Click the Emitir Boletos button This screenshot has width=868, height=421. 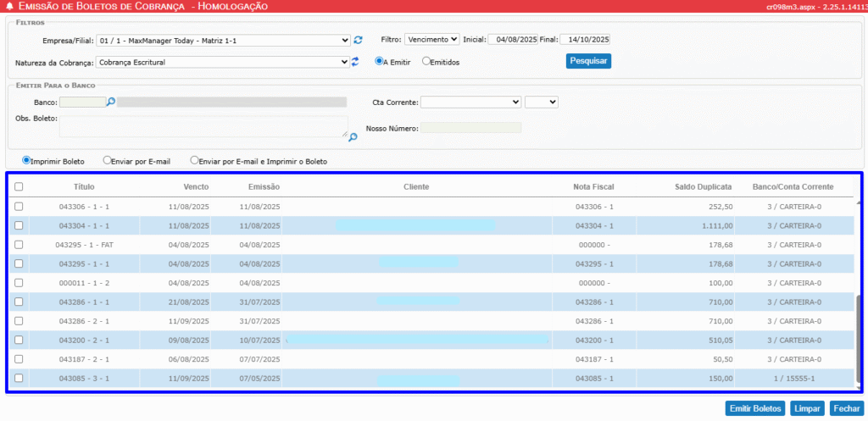[x=755, y=408]
